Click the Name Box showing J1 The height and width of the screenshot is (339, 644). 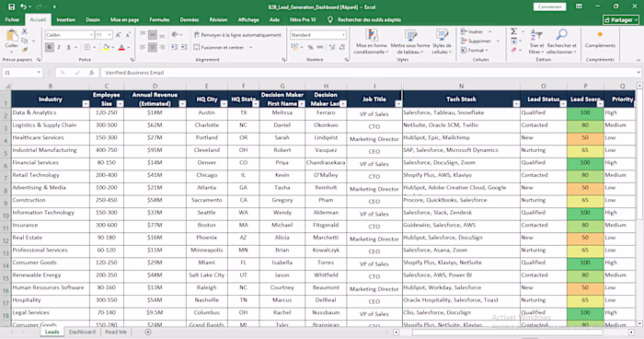click(x=22, y=73)
